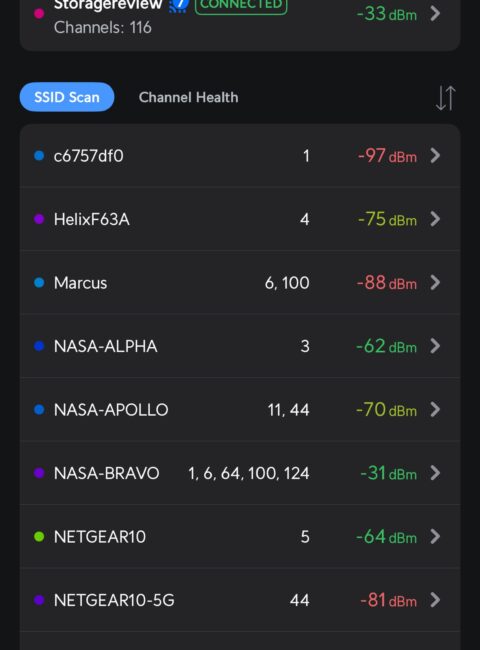Tap the CONNECTED status badge
This screenshot has width=480, height=650.
tap(241, 5)
